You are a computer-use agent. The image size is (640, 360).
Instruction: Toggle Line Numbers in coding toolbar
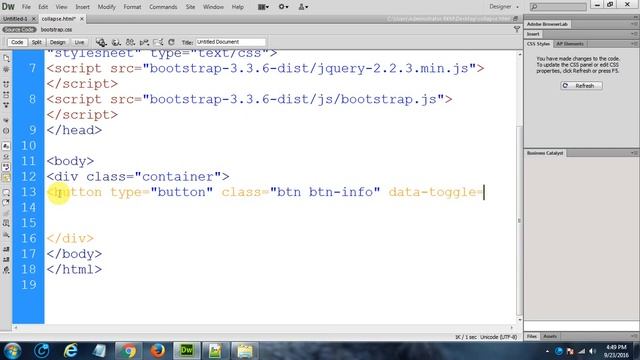[6, 146]
